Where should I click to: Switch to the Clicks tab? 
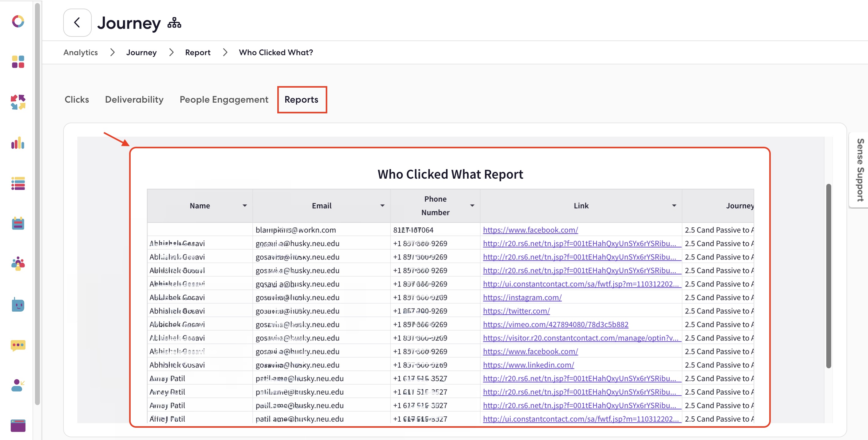(x=77, y=100)
